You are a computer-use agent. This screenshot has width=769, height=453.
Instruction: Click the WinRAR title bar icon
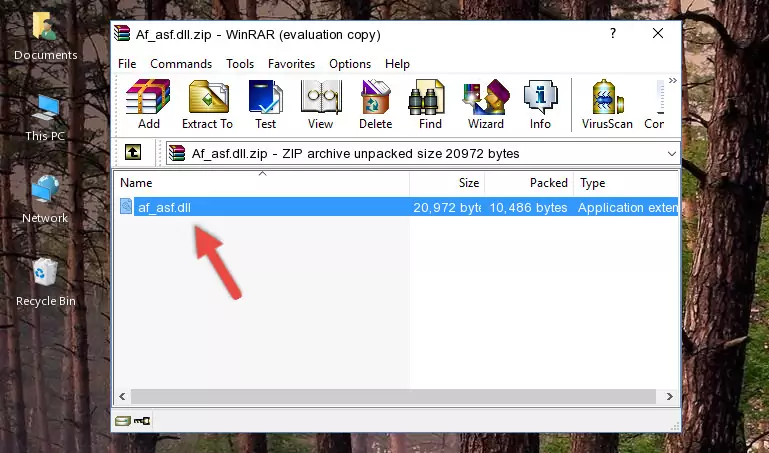point(123,34)
